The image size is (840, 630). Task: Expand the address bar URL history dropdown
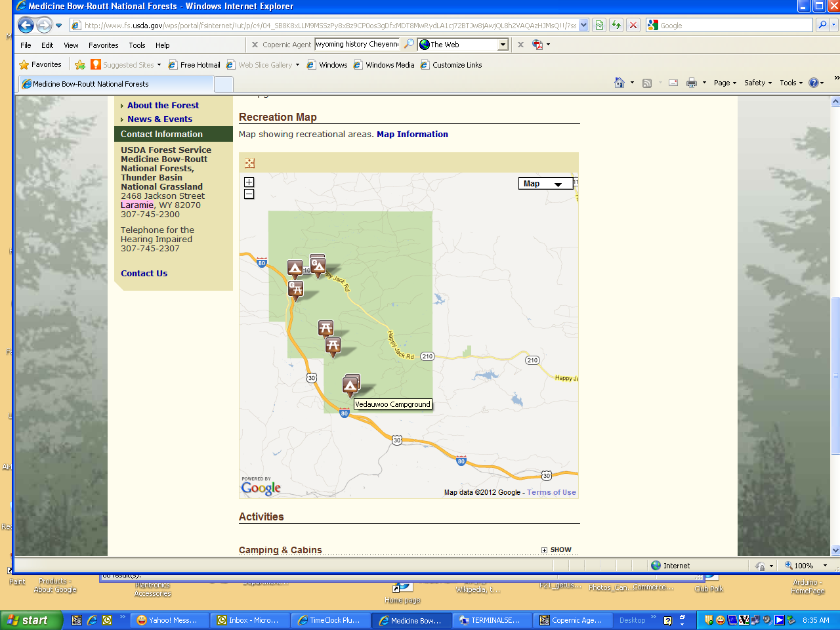click(x=584, y=25)
